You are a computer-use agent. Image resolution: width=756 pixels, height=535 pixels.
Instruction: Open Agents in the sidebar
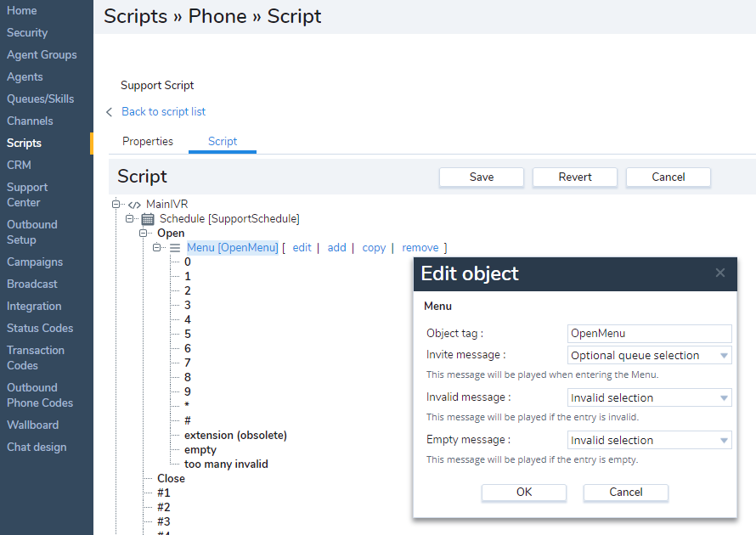coord(25,77)
